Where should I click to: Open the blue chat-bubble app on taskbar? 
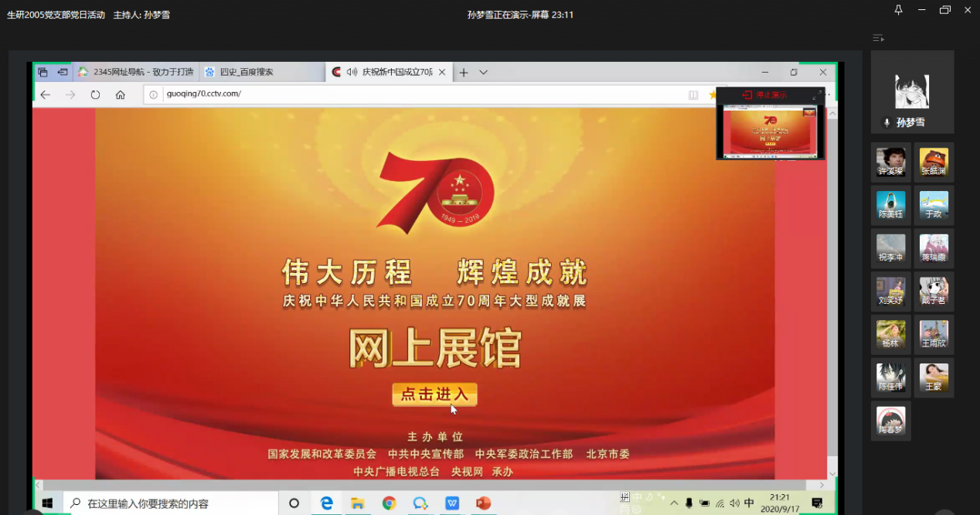point(420,503)
